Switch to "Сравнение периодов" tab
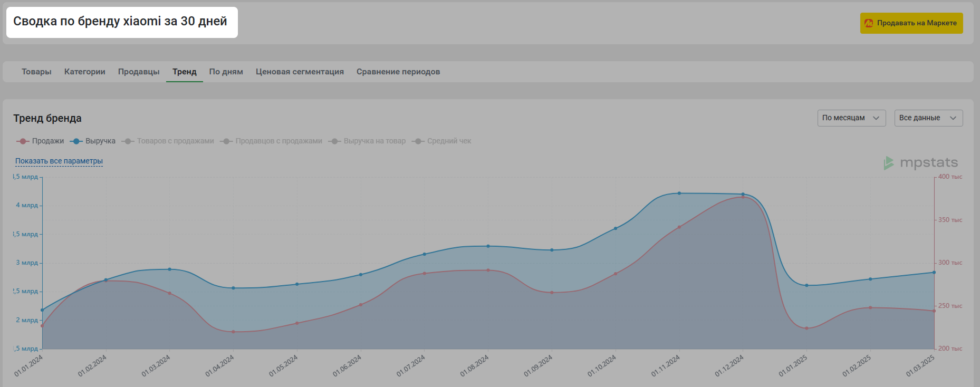The image size is (980, 387). click(x=398, y=72)
